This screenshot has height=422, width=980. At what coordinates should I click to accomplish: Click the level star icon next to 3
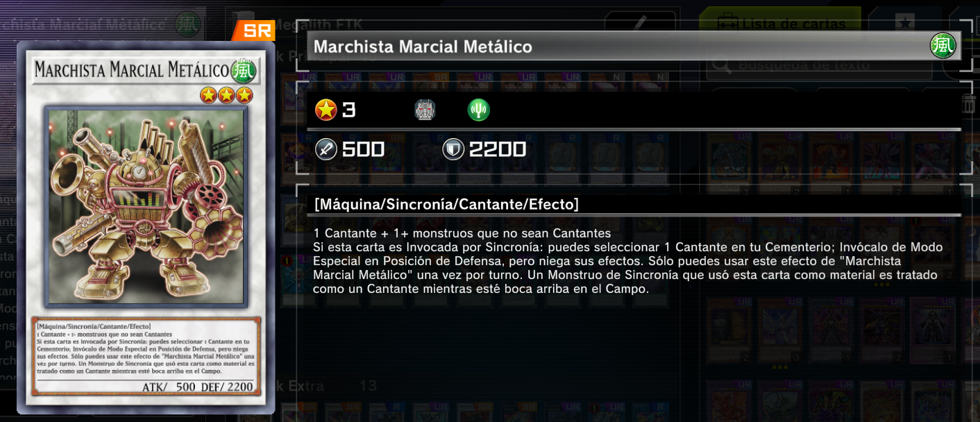tap(326, 110)
